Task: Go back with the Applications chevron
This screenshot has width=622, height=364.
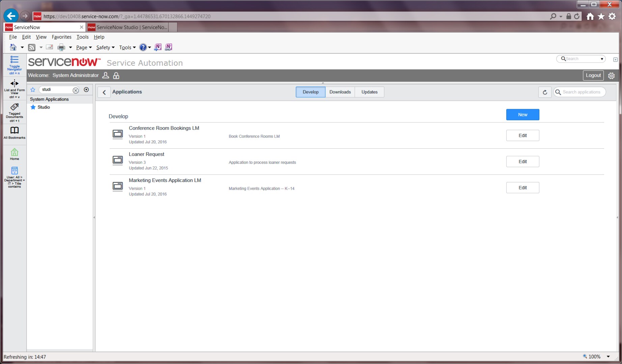Action: pos(104,92)
